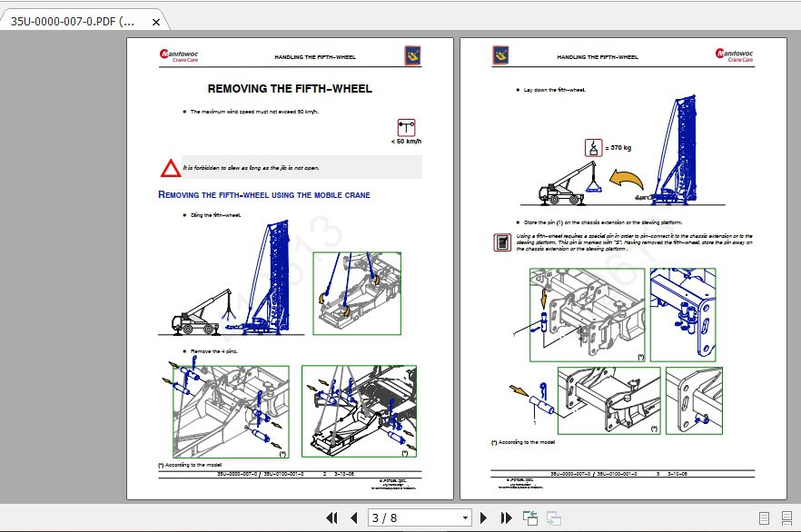This screenshot has height=532, width=801.
Task: Click the red warning triangle icon
Action: [x=171, y=168]
